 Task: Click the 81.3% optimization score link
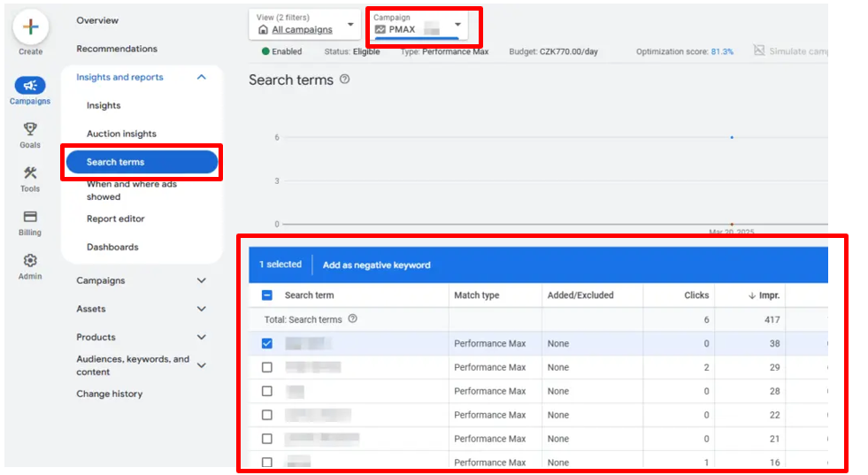click(722, 51)
